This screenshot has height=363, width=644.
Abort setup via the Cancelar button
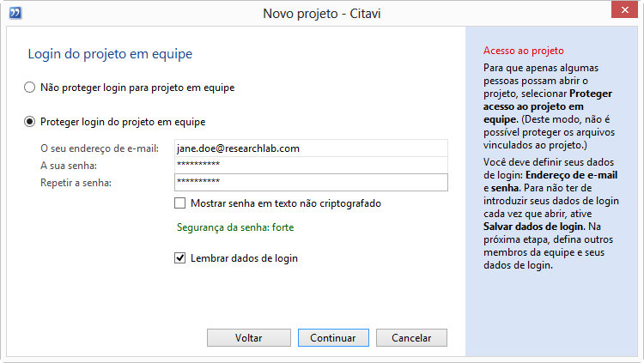point(411,337)
